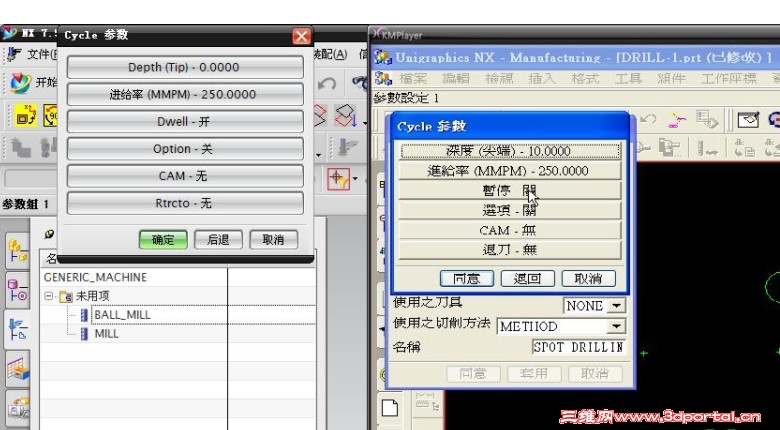Click 取消 in the Cycle 參數 dialog

(588, 279)
